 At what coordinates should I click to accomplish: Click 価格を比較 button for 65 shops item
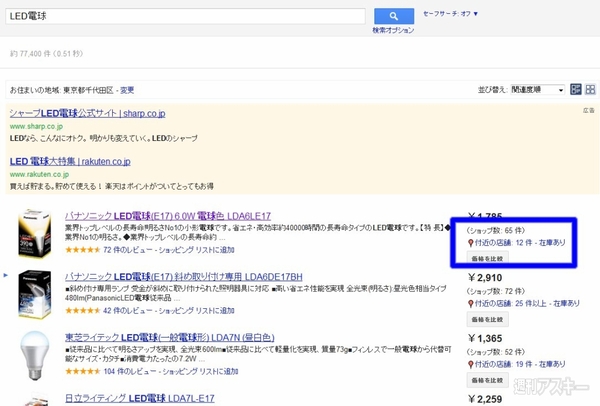click(488, 258)
